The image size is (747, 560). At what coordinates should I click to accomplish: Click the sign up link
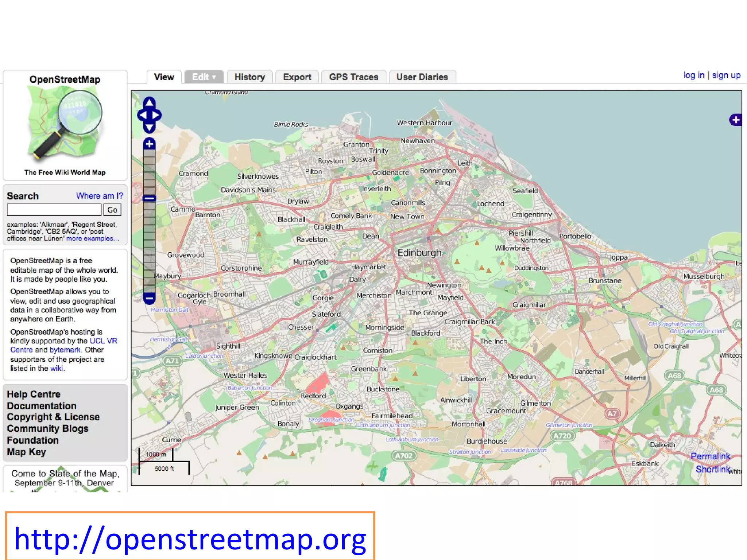(726, 75)
